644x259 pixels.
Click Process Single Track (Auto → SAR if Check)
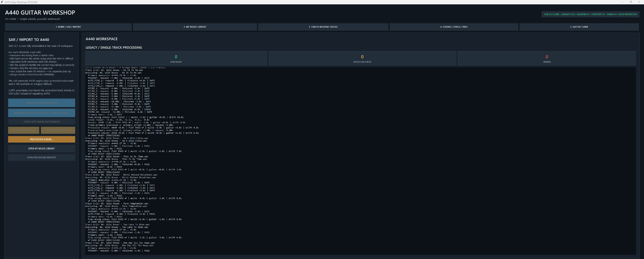click(x=42, y=113)
